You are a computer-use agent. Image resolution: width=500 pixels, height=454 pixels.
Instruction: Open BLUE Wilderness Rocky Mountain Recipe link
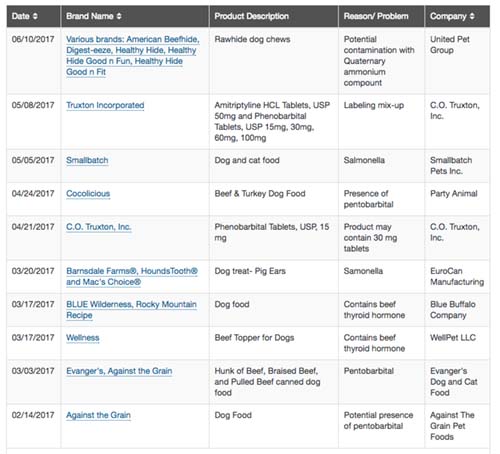pyautogui.click(x=131, y=310)
